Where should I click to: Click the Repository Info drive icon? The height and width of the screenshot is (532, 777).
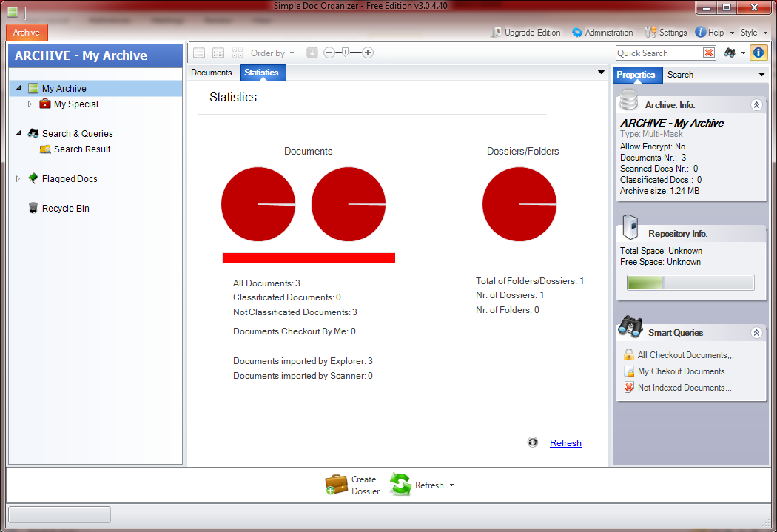[x=630, y=227]
